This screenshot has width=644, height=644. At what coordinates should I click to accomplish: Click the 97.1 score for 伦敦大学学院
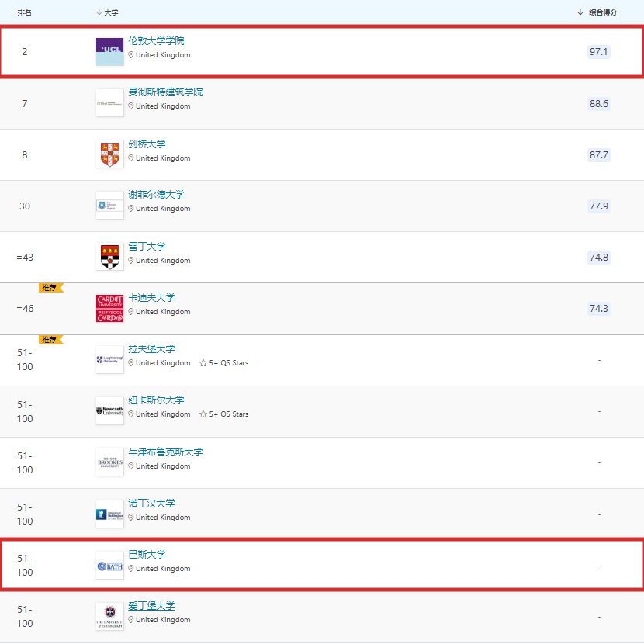click(599, 52)
